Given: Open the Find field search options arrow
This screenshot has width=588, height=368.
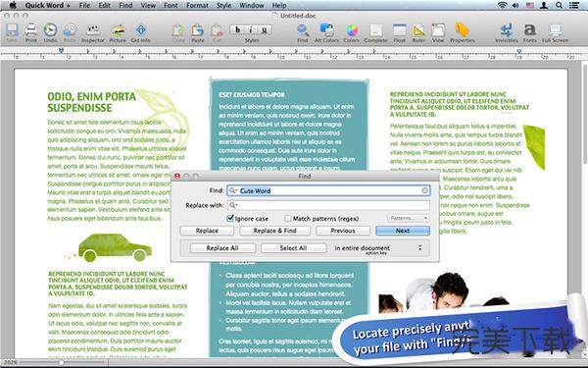Looking at the screenshot, I should (233, 190).
